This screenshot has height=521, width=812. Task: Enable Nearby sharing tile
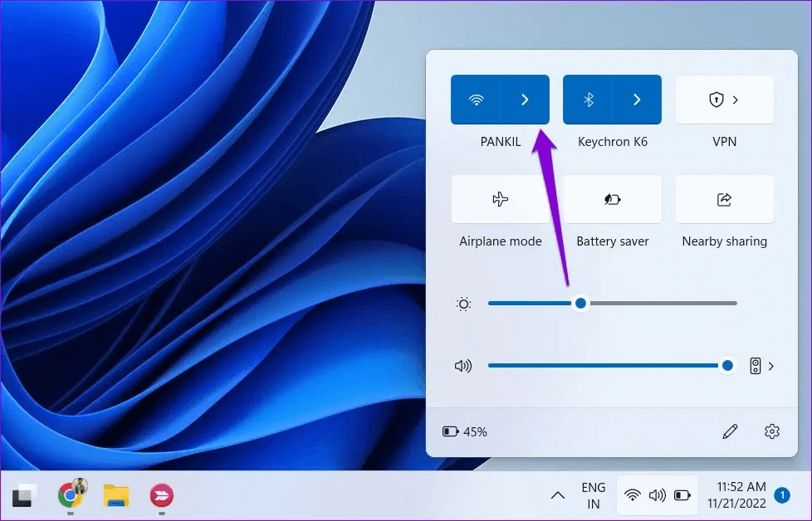pos(725,199)
